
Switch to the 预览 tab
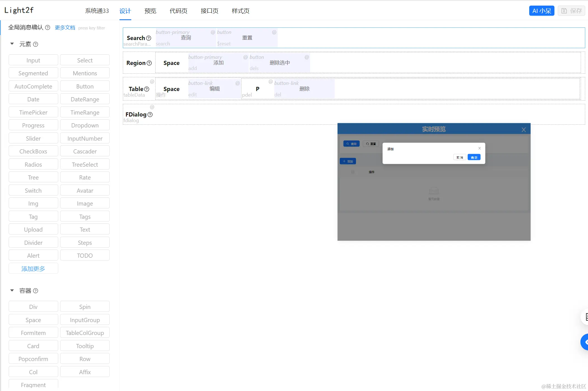(150, 11)
